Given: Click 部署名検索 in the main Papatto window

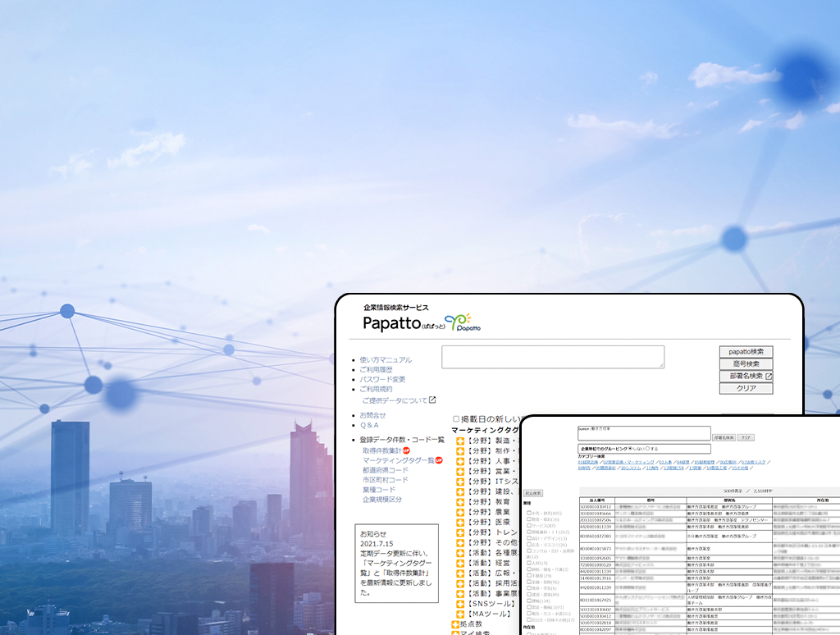Looking at the screenshot, I should 746,377.
